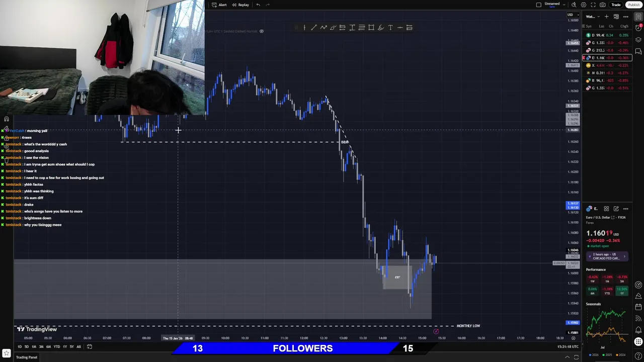Open watchlist advanced view table icon
Image resolution: width=644 pixels, height=362 pixels.
coord(616,17)
